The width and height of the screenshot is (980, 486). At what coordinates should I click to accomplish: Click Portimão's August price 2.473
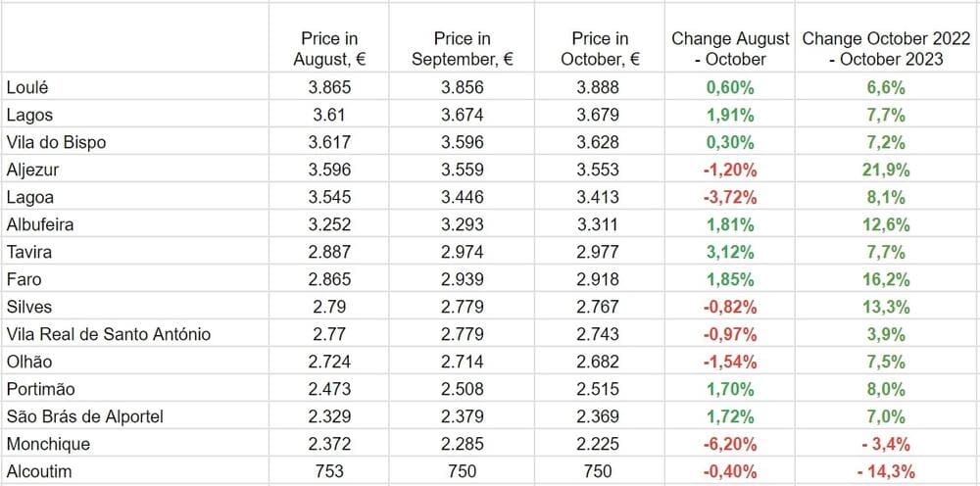pyautogui.click(x=329, y=389)
